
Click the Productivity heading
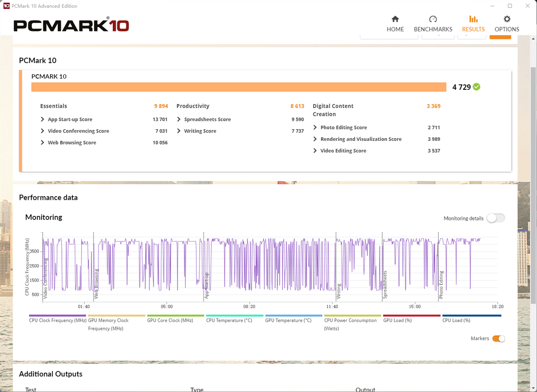(193, 106)
